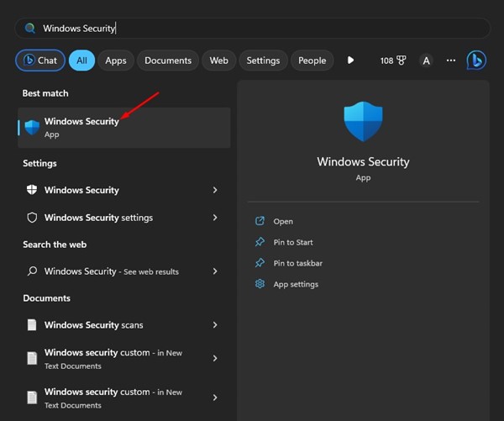Select the Web filter tab
The height and width of the screenshot is (421, 504).
click(218, 61)
